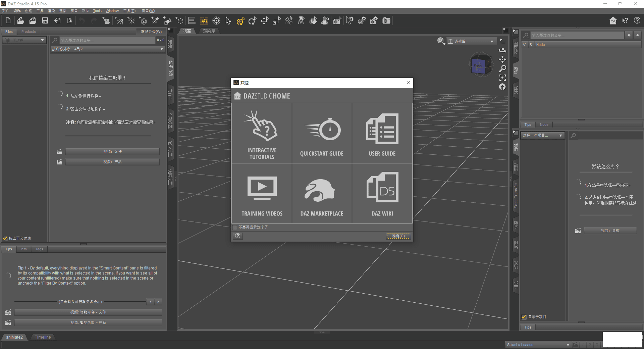Viewport: 644px width, 349px height.
Task: Open the DAZ Wiki tile
Action: [x=382, y=193]
